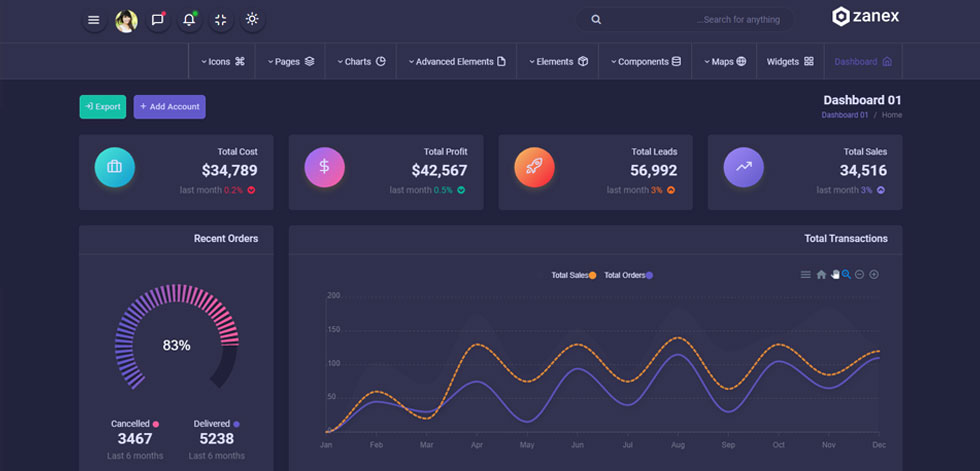980x471 pixels.
Task: Focus the Search for anything field
Action: click(x=684, y=19)
